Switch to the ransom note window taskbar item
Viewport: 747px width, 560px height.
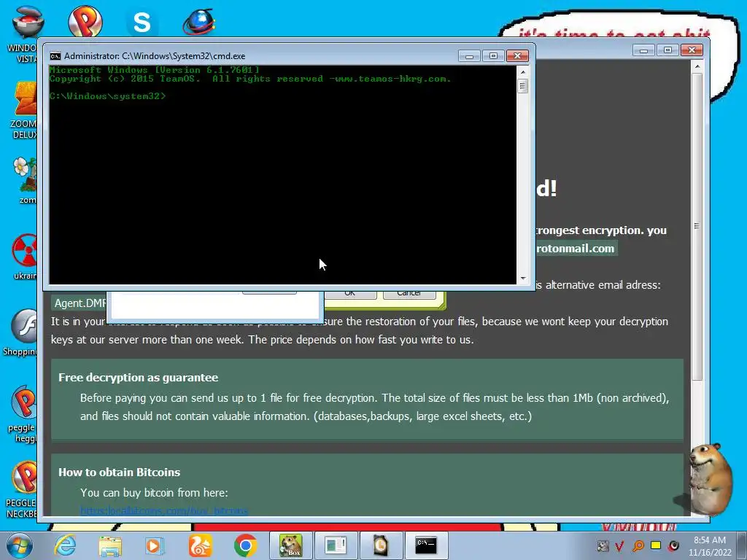coord(336,545)
